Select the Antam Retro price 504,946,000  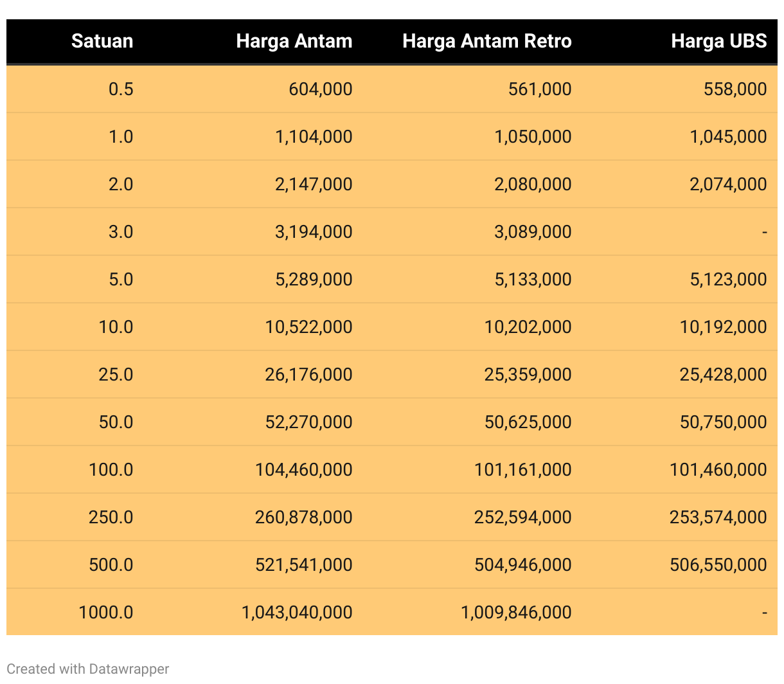(522, 564)
